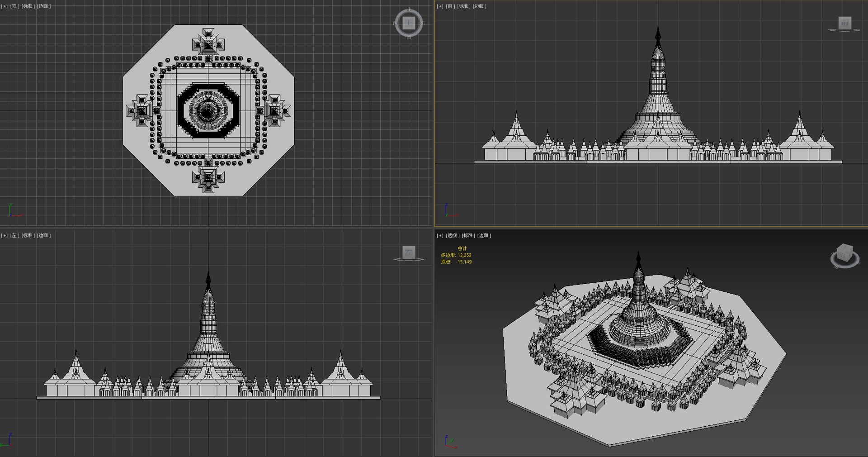Open the [前] view label menu

pos(451,6)
